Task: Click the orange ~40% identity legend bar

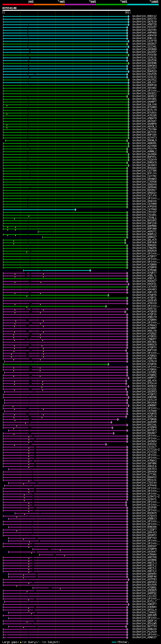Action: click(49, 5)
